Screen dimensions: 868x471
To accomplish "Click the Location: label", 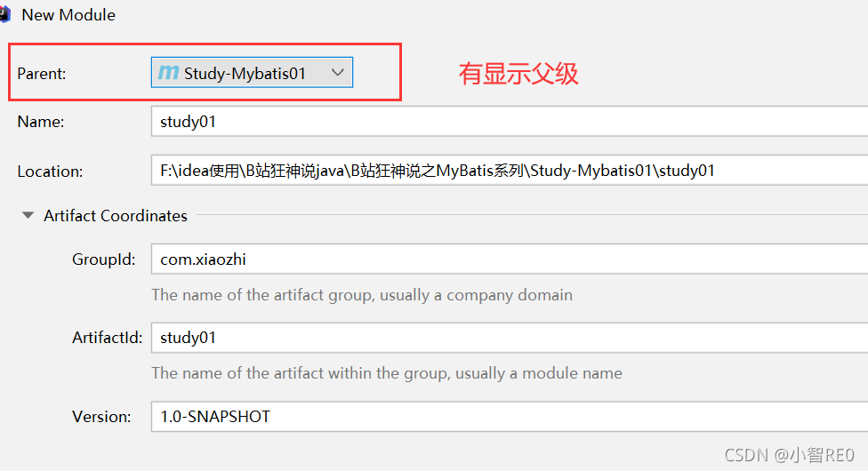I will point(50,172).
